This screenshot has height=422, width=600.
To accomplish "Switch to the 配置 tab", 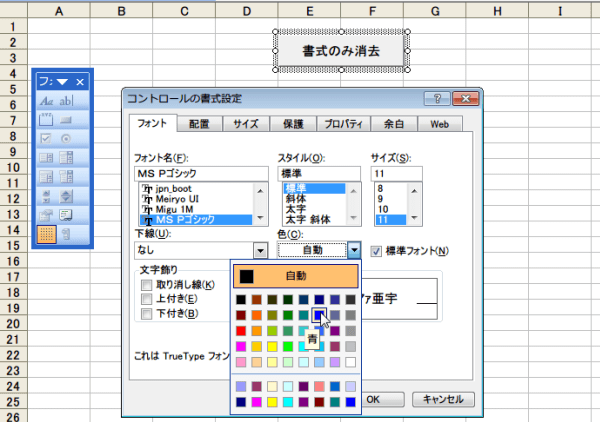I will coord(199,124).
